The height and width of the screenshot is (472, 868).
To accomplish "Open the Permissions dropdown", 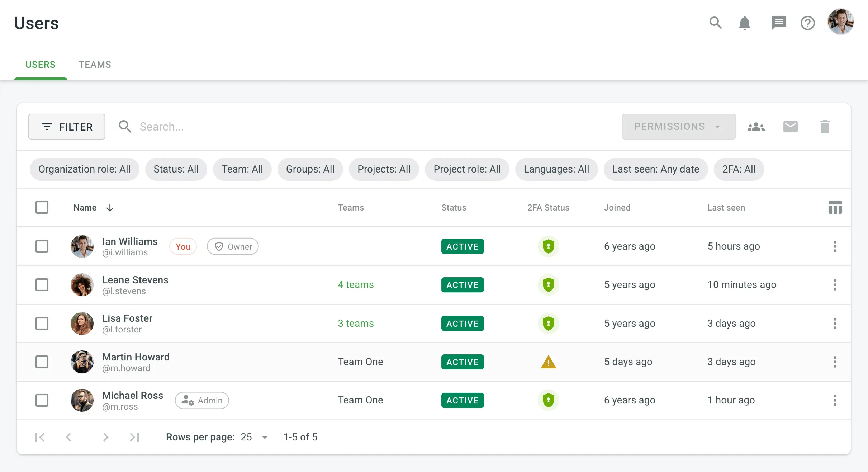I will [678, 126].
